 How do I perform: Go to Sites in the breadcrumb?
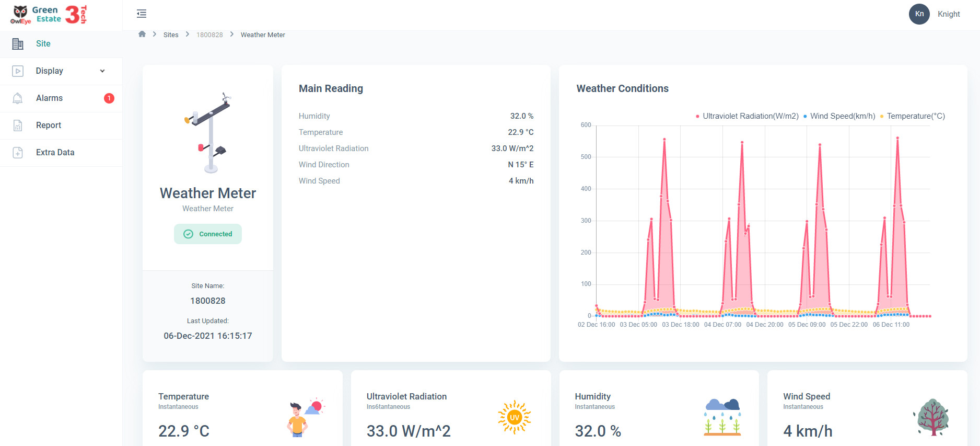tap(171, 35)
